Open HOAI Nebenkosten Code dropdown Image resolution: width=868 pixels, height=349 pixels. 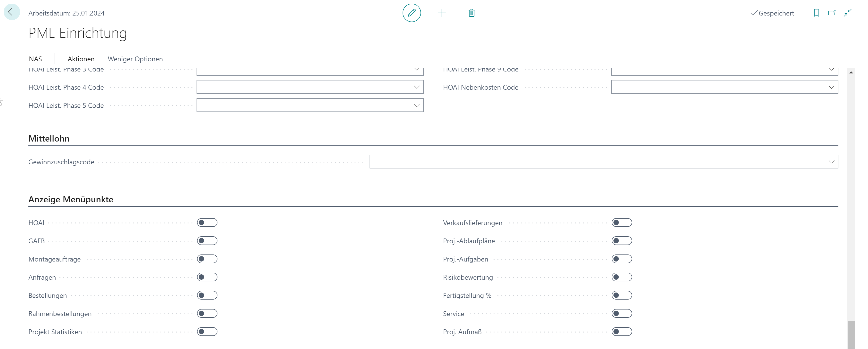[x=831, y=87]
